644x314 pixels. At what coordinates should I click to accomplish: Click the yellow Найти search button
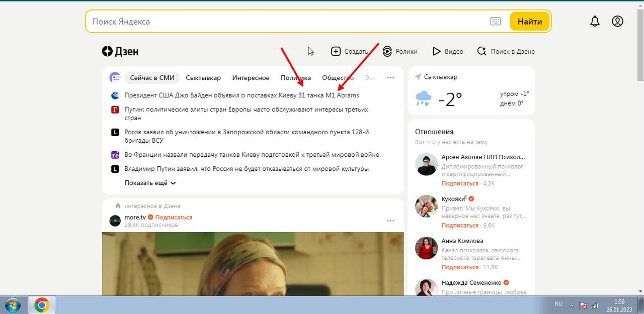pyautogui.click(x=529, y=22)
